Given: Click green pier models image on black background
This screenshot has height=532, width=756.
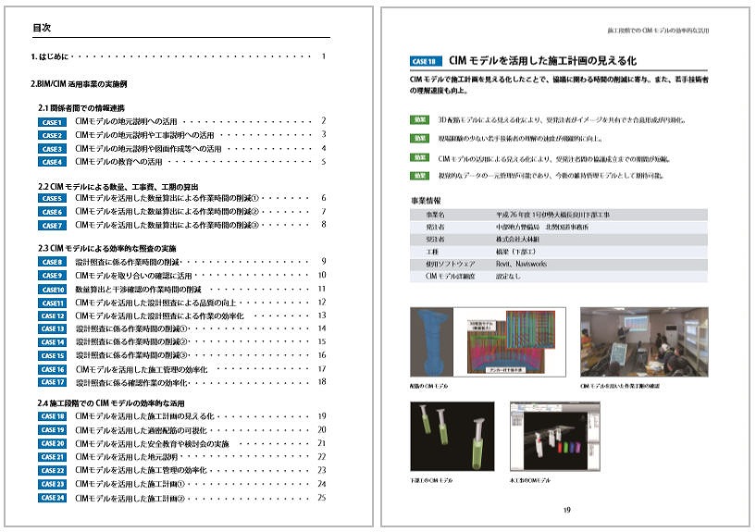Looking at the screenshot, I should (x=452, y=436).
